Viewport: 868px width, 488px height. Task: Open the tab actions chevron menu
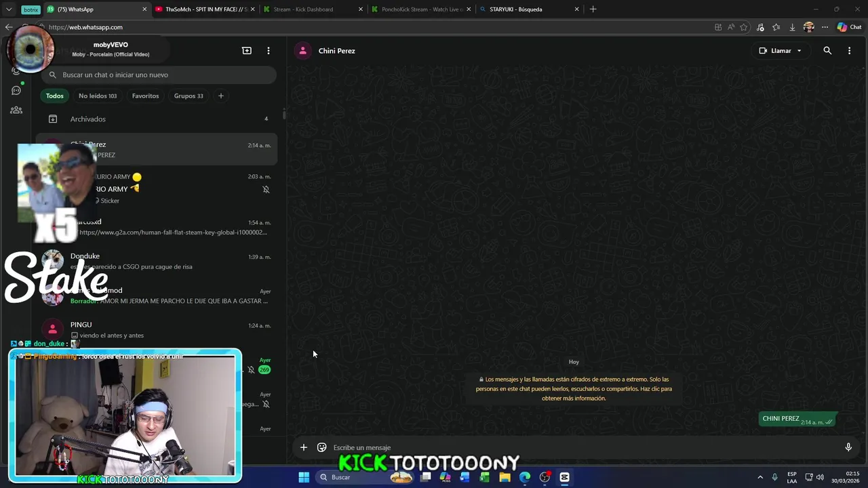pyautogui.click(x=9, y=9)
